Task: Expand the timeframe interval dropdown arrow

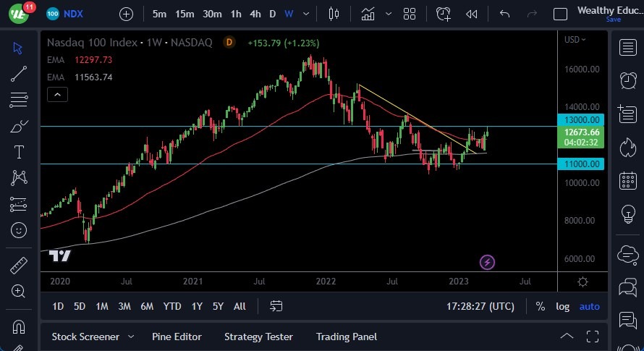Action: [x=308, y=14]
